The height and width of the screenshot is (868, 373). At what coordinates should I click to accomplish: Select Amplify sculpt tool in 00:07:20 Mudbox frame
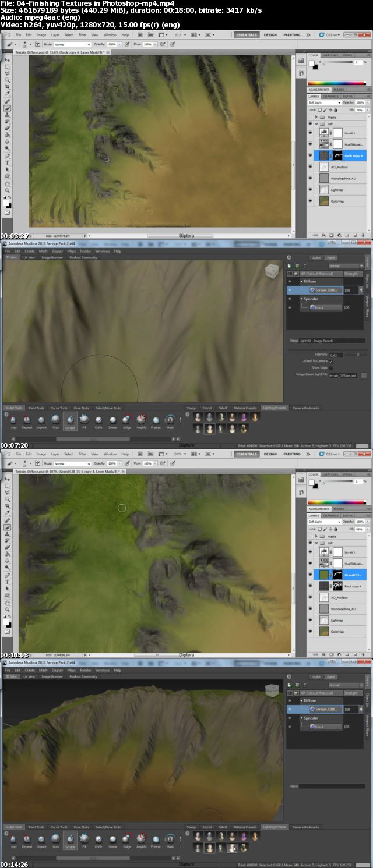tap(141, 421)
